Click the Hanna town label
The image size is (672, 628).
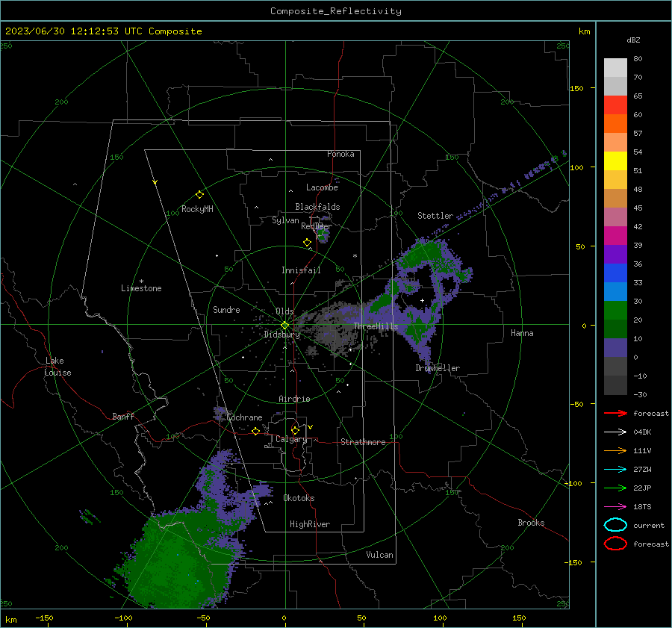click(x=522, y=333)
